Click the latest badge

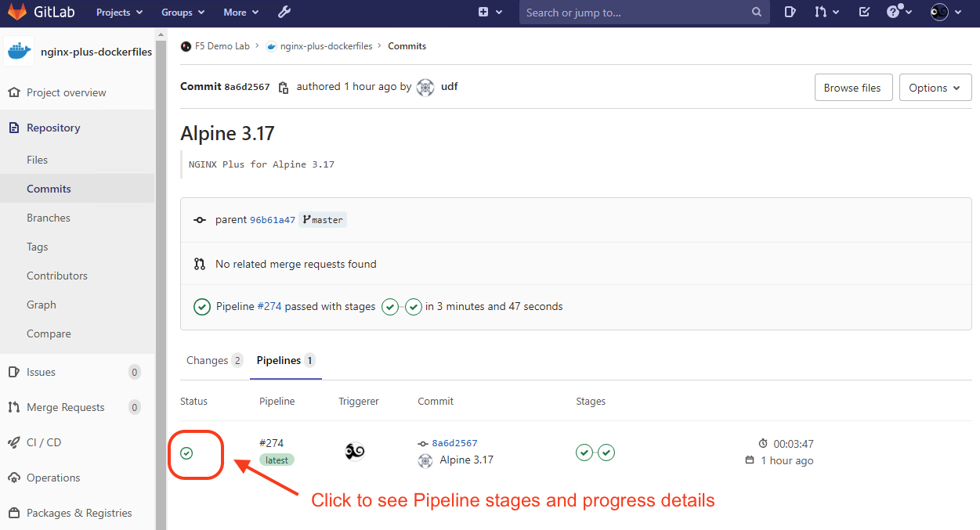coord(277,460)
